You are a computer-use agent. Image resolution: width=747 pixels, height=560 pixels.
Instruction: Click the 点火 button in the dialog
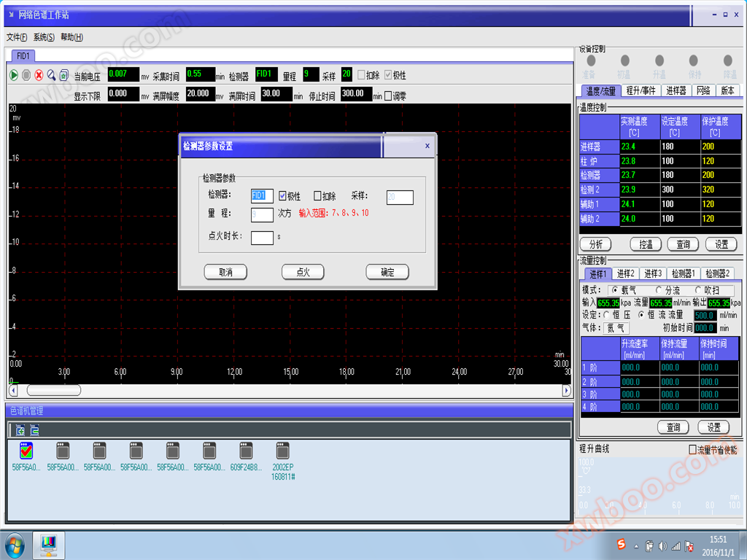pyautogui.click(x=303, y=272)
